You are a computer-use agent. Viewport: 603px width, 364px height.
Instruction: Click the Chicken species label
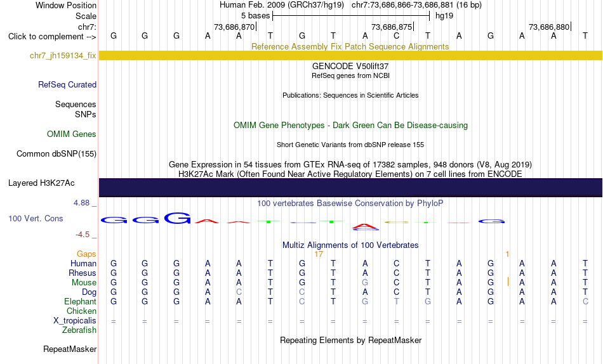click(x=81, y=311)
